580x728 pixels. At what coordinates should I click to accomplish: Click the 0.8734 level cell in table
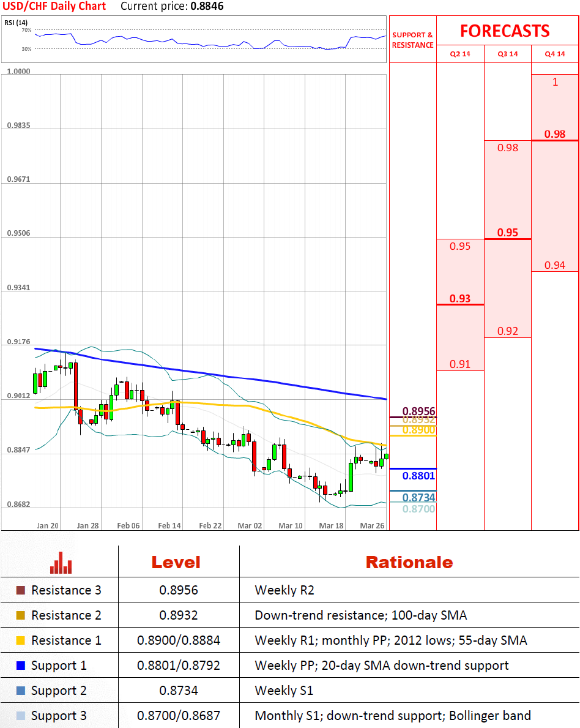coord(179,691)
